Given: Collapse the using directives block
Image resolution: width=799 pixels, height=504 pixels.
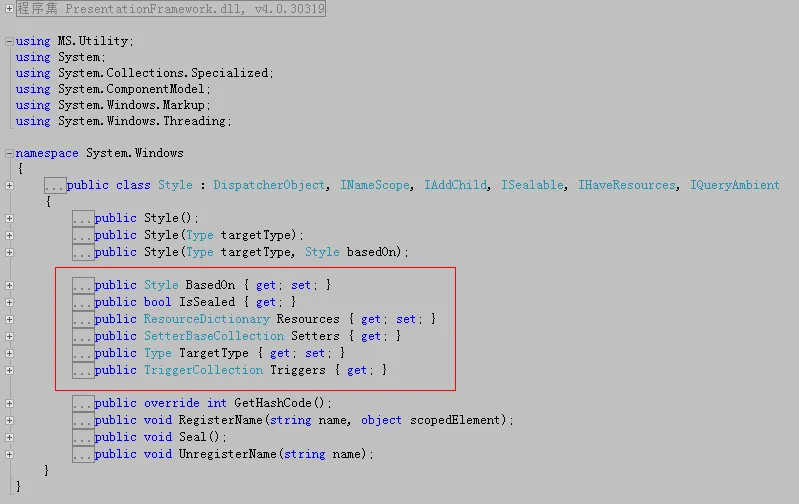Looking at the screenshot, I should tap(9, 41).
